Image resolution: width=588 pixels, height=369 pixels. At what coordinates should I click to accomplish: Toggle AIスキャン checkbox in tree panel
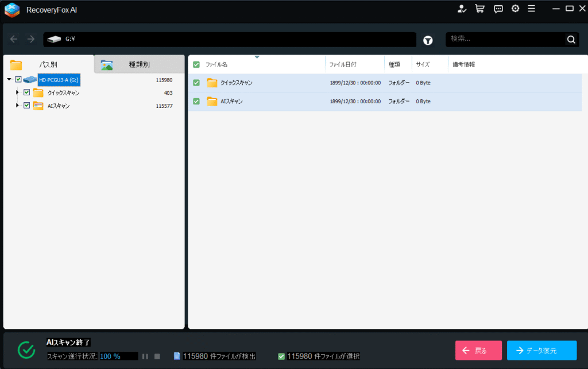[26, 106]
